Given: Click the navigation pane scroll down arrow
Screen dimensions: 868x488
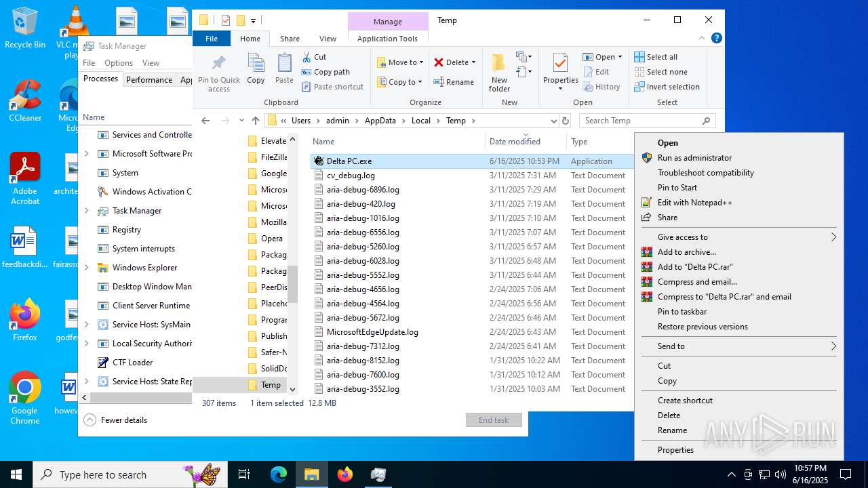Looking at the screenshot, I should (293, 389).
